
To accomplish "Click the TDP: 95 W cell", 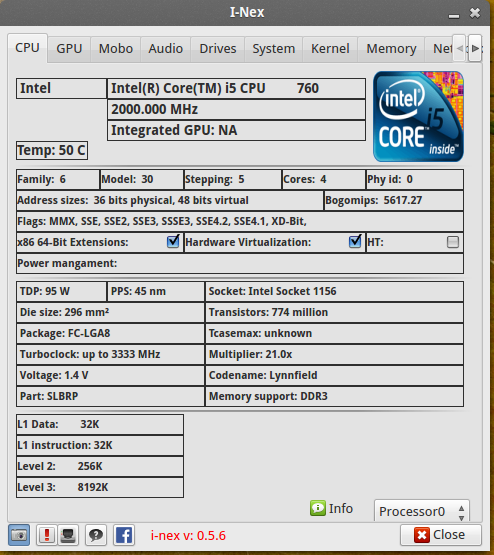I will coord(61,292).
